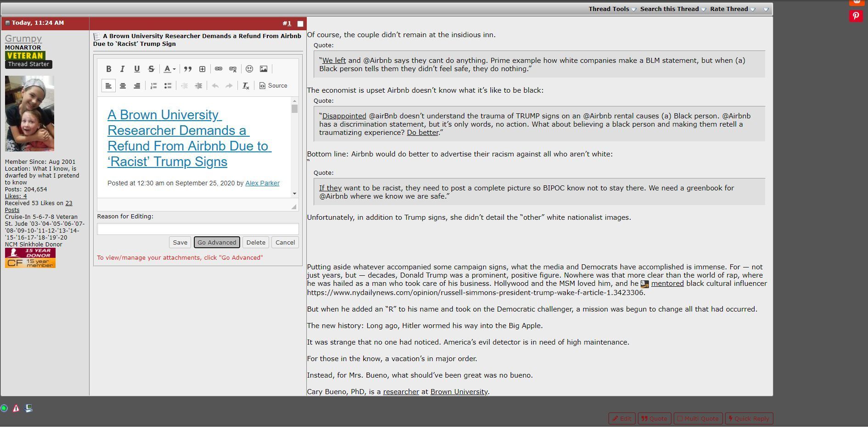Open the text color dropdown
This screenshot has height=429, width=868.
coord(169,69)
